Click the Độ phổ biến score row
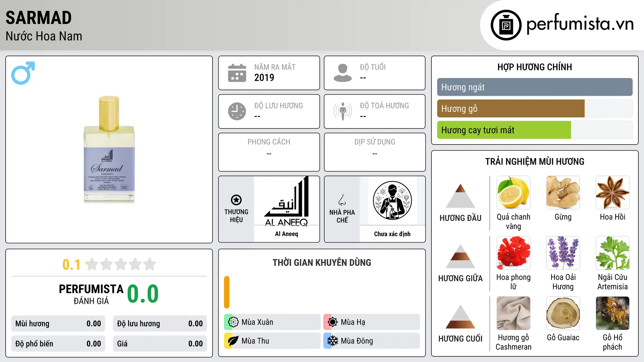The height and width of the screenshot is (362, 644). pyautogui.click(x=58, y=344)
